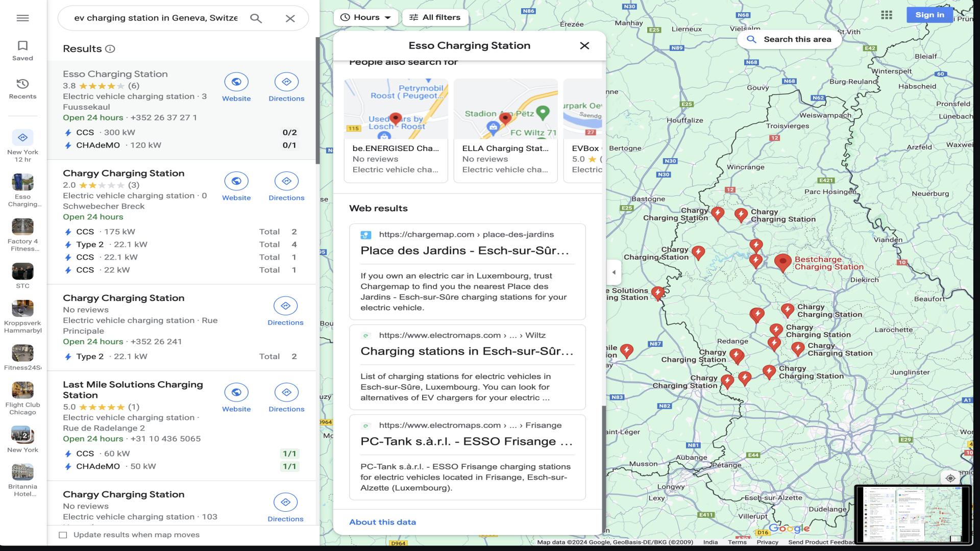This screenshot has height=551, width=980.
Task: Open All filters
Action: pos(435,17)
